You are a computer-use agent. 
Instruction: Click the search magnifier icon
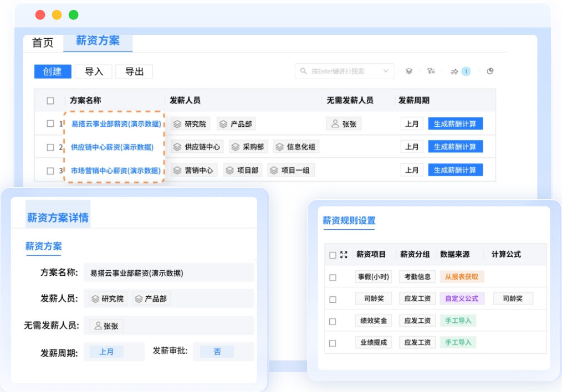304,71
